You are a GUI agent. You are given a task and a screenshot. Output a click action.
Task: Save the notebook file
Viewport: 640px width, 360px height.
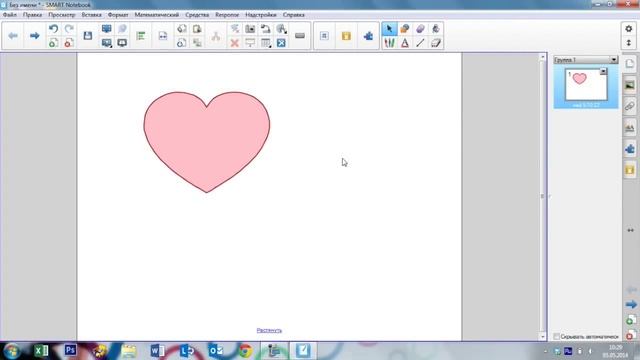point(88,36)
